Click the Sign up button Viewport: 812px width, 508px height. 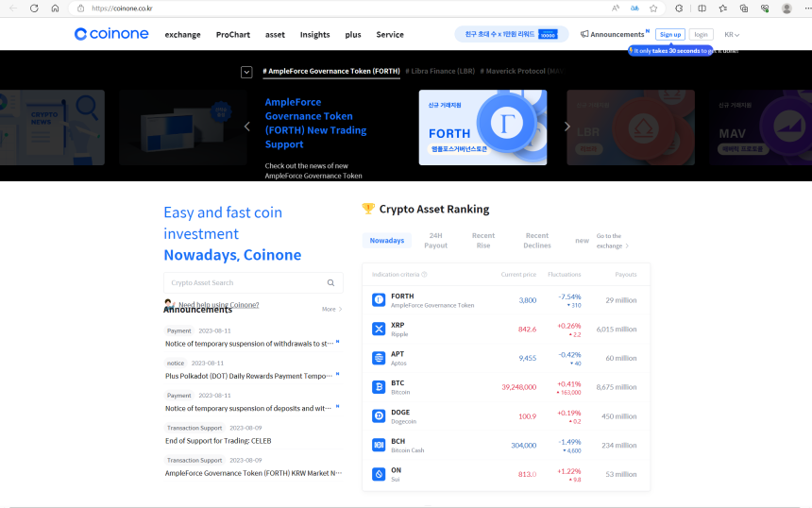[670, 34]
